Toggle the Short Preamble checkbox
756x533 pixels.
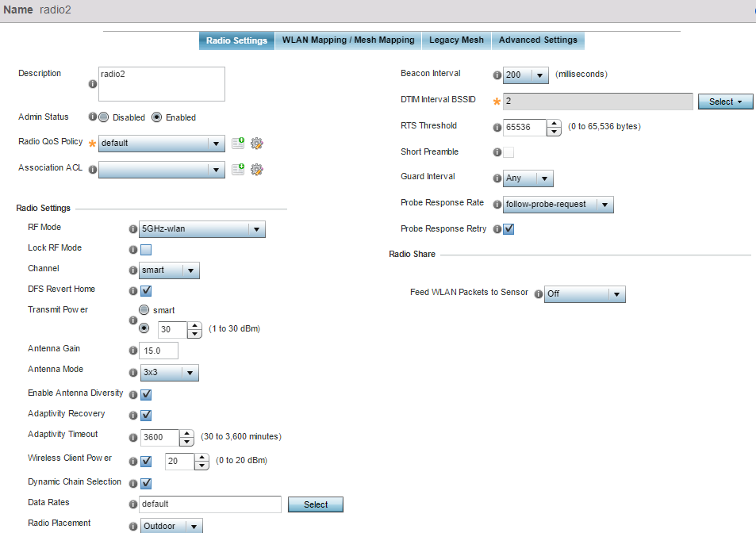pyautogui.click(x=508, y=152)
